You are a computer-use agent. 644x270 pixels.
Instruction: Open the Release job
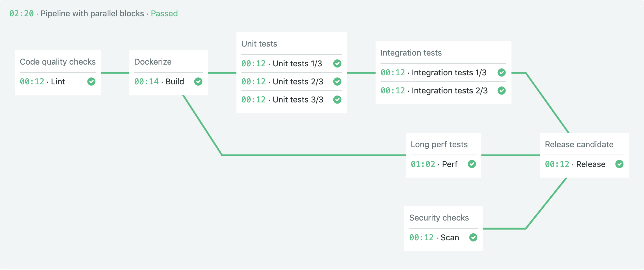[591, 164]
